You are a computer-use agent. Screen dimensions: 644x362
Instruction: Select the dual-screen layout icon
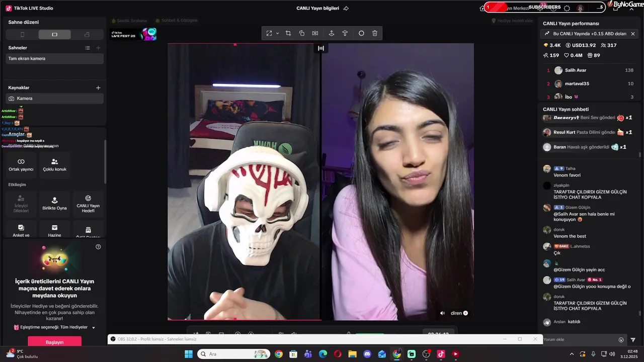[x=87, y=35]
